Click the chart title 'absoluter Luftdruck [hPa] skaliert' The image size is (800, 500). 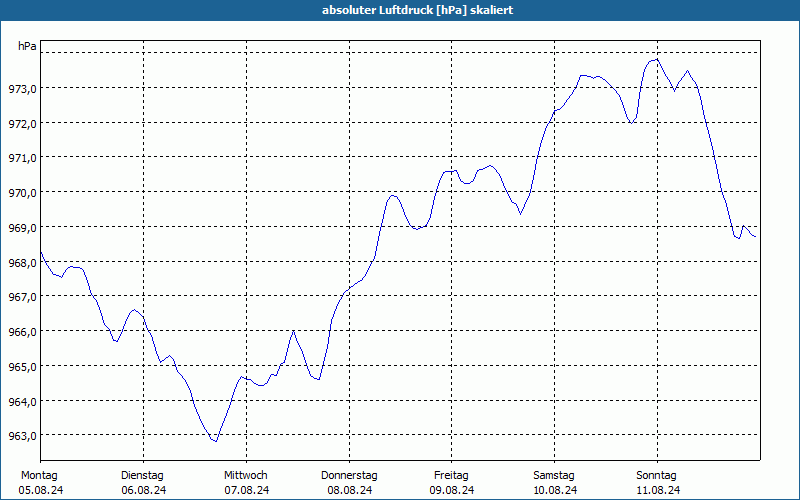coord(417,10)
